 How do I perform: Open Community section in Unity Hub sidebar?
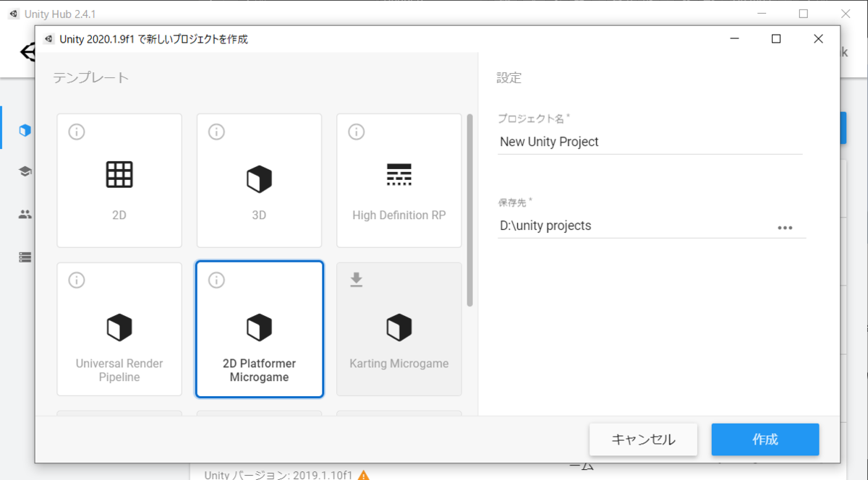(x=25, y=214)
